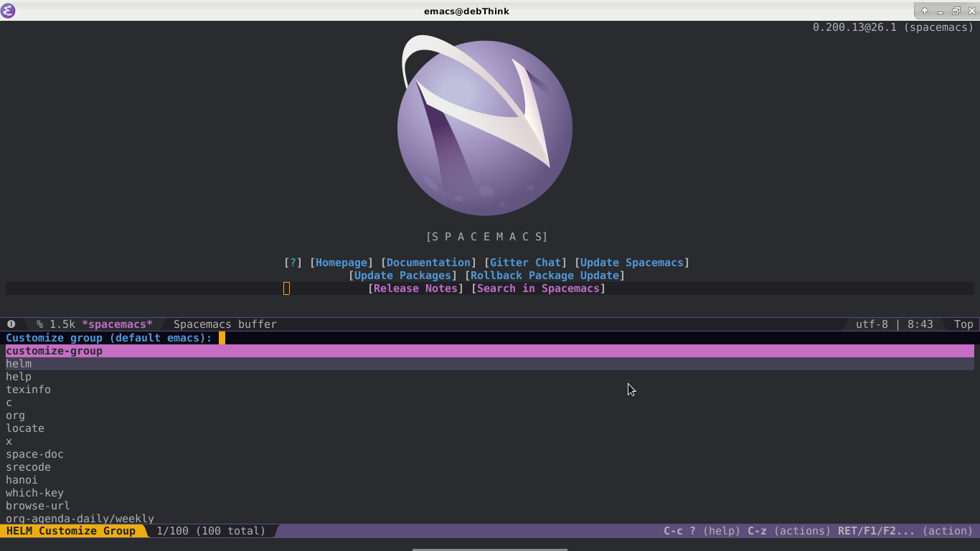Click Rollback Package Update
Viewport: 980px width, 551px height.
click(545, 275)
